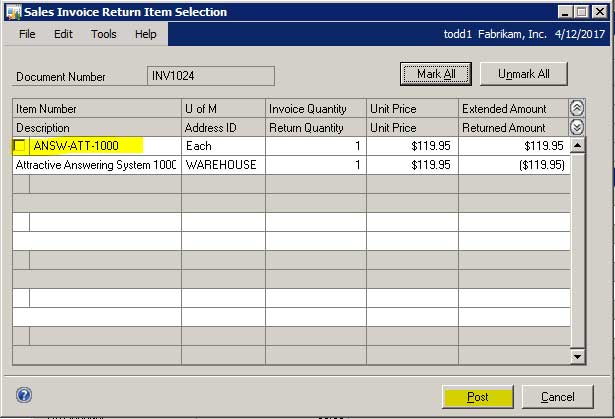Click the Document Number field INV1024

211,76
